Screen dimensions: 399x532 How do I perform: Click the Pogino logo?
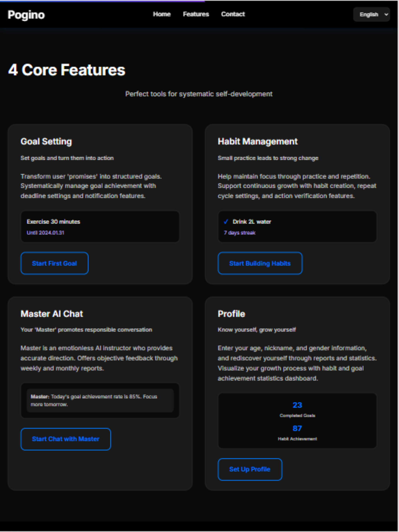point(26,15)
